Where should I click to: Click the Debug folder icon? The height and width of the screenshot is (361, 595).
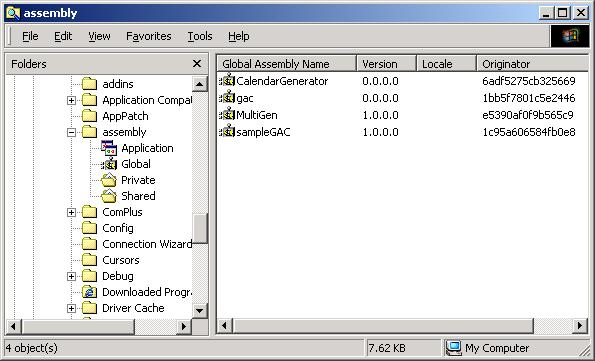click(x=90, y=276)
